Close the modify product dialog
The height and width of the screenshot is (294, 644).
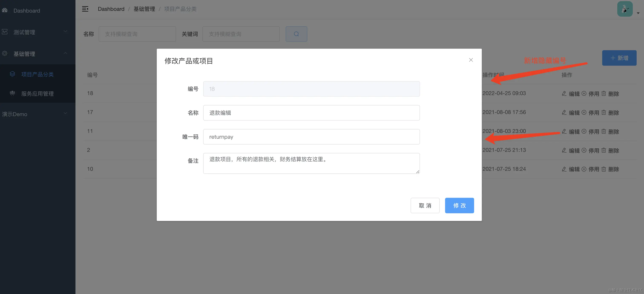click(x=471, y=60)
